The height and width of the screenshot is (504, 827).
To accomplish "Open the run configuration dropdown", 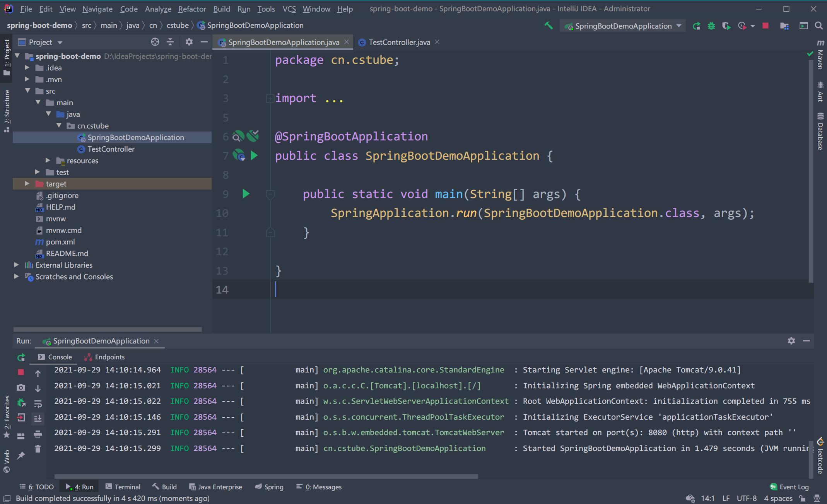I will [623, 26].
